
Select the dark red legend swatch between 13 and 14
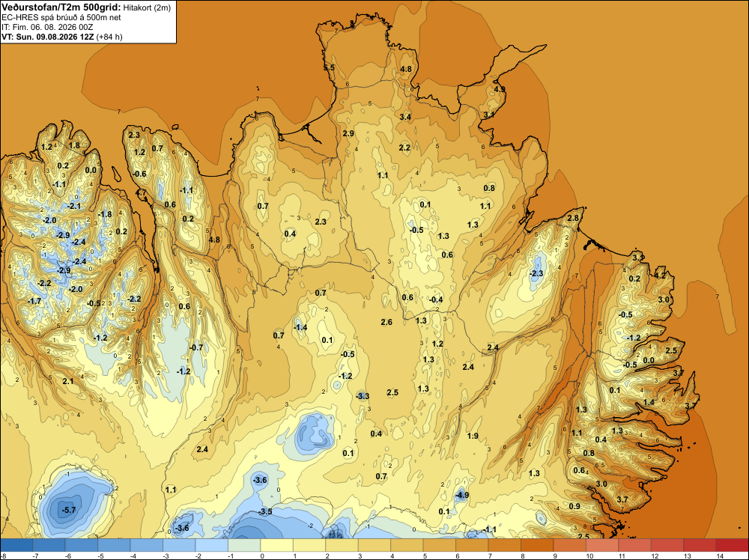700,545
